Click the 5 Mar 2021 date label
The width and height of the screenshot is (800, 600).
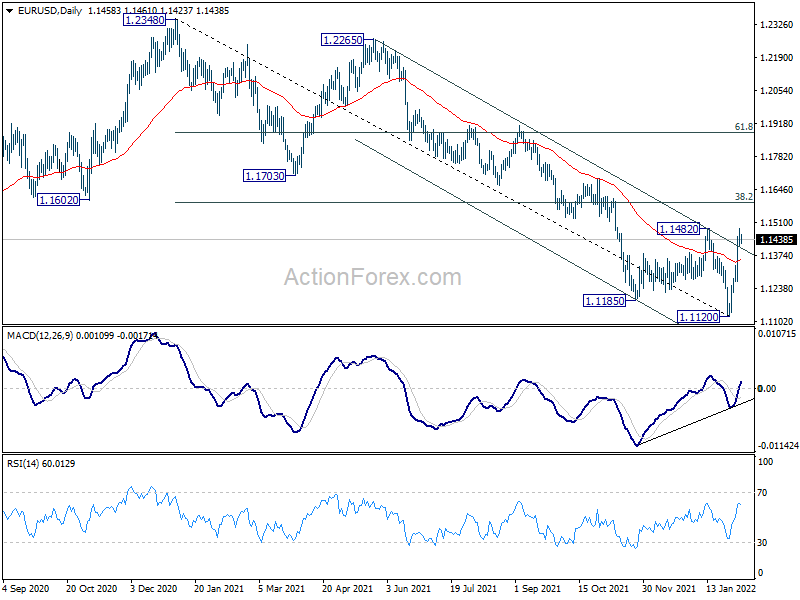(x=281, y=589)
